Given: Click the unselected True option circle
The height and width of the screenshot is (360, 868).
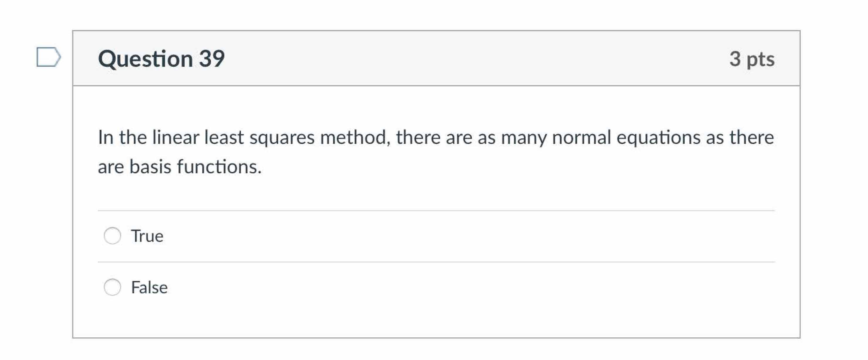Looking at the screenshot, I should click(x=112, y=236).
